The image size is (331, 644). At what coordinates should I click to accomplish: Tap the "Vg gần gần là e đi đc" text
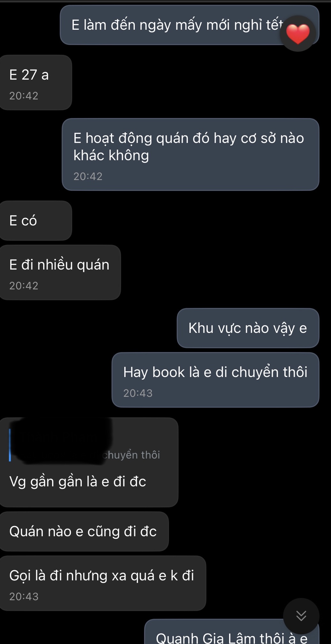click(x=78, y=482)
